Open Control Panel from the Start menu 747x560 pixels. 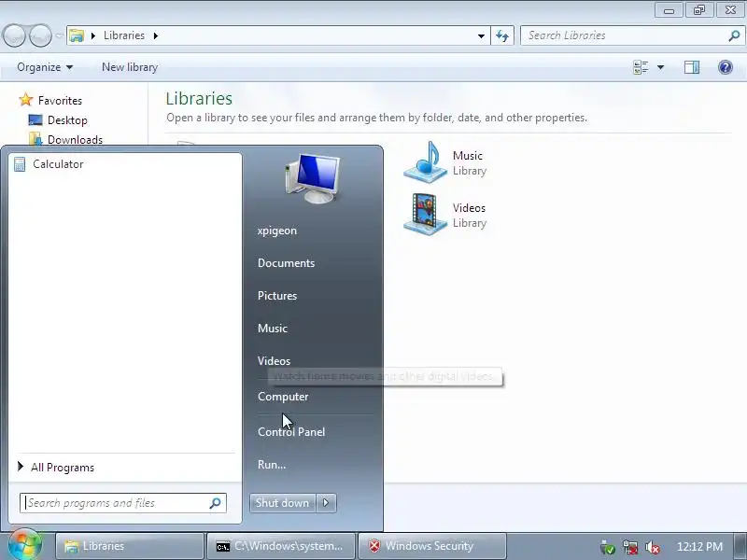point(291,432)
